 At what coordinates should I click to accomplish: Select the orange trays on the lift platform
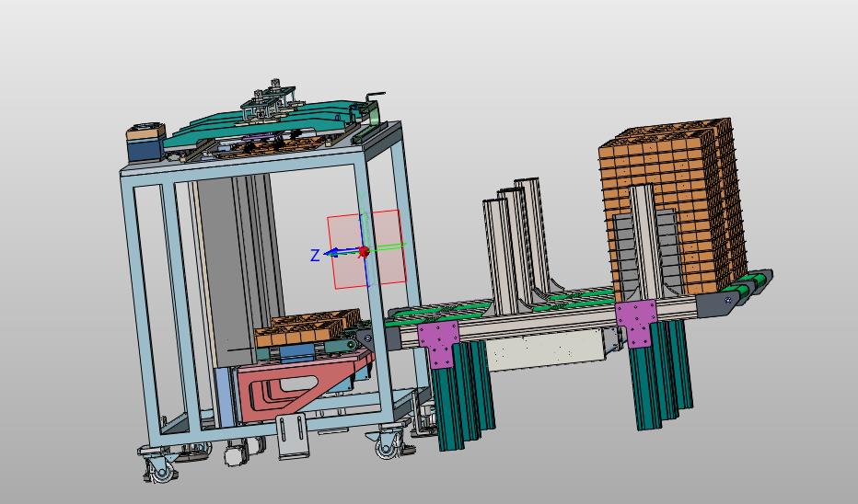[x=307, y=327]
